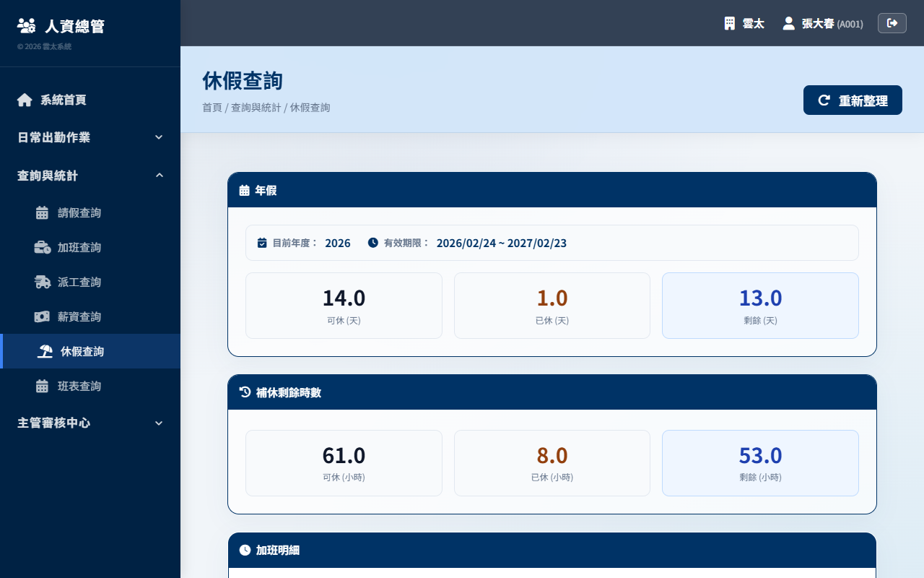
Task: Open 系統首頁 menu item
Action: pos(90,100)
